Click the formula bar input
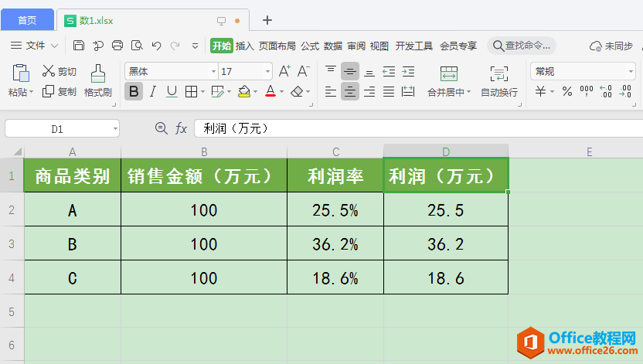Screen dimensions: 643x364 [x=418, y=129]
